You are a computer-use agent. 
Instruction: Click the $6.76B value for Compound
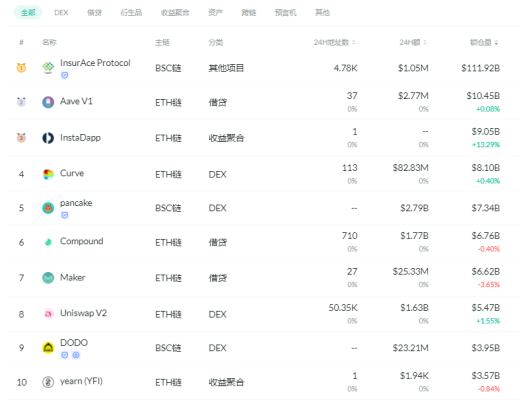pos(486,236)
